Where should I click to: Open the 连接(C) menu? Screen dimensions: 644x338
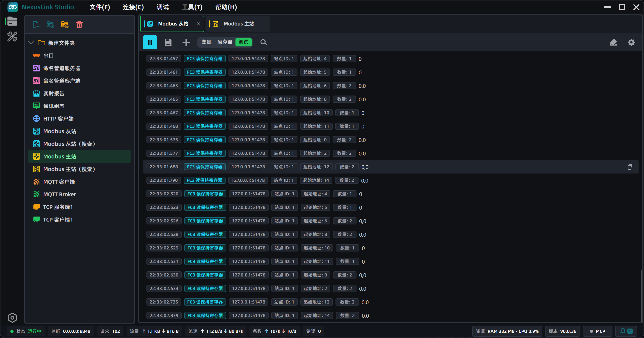click(133, 7)
